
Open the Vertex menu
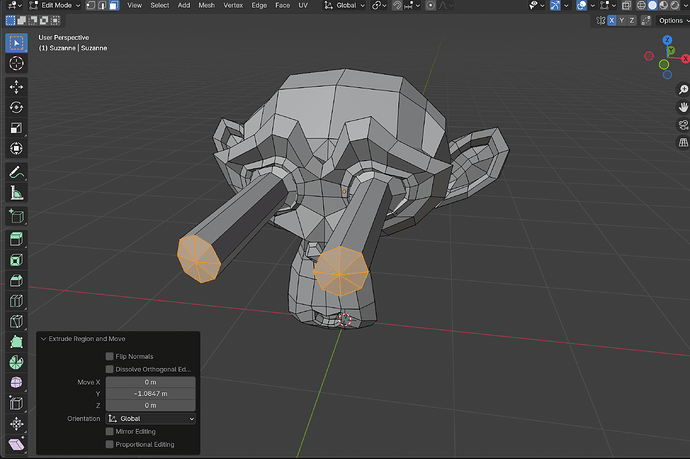(x=233, y=5)
